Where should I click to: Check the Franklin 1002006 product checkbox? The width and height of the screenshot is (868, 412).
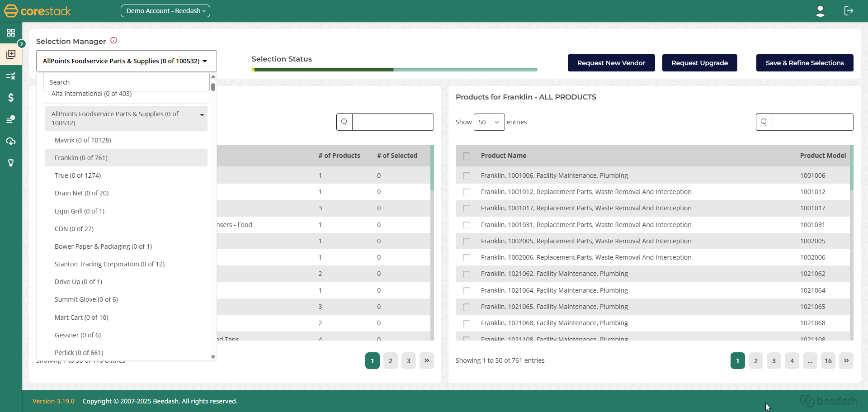467,258
